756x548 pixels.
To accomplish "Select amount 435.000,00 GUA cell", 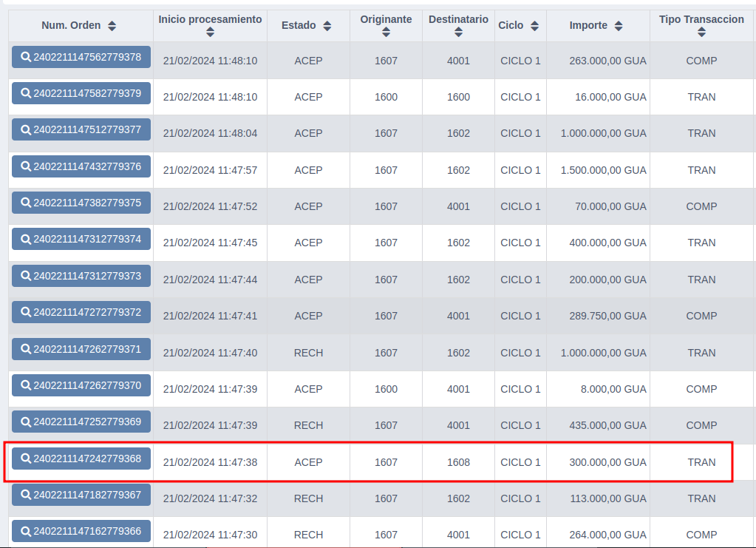I will [598, 425].
